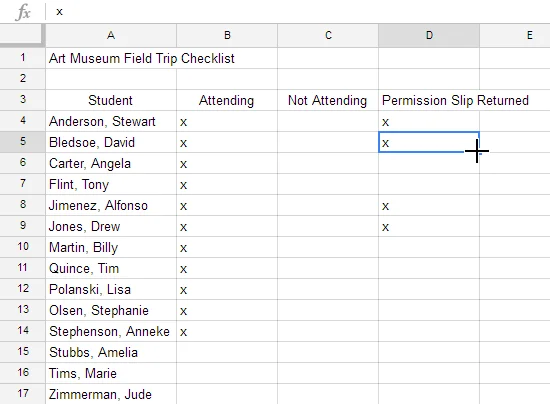Click the select-all corner box
Screen dimensions: 550x404
[x=22, y=35]
